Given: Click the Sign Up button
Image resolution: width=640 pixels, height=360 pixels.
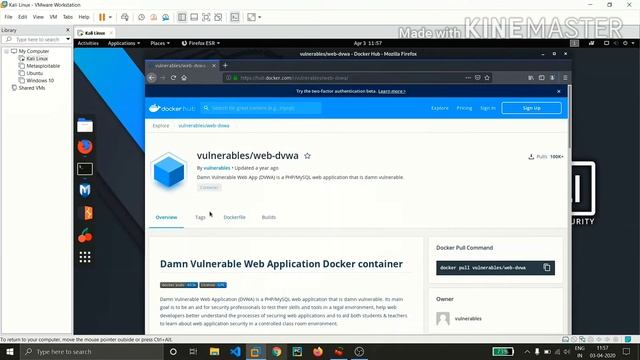Looking at the screenshot, I should [x=531, y=108].
